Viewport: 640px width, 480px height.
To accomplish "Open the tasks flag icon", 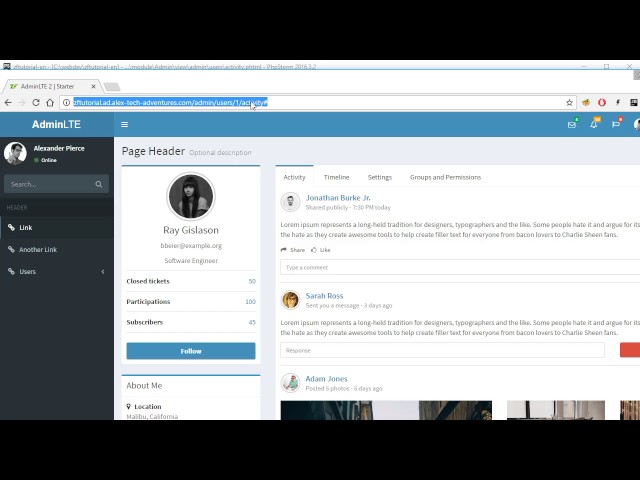I will coord(616,124).
